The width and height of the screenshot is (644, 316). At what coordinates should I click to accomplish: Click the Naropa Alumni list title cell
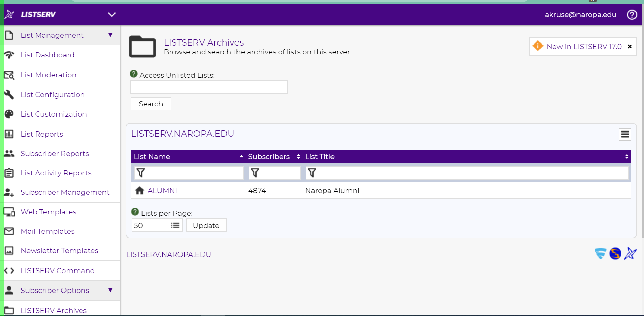click(x=332, y=191)
